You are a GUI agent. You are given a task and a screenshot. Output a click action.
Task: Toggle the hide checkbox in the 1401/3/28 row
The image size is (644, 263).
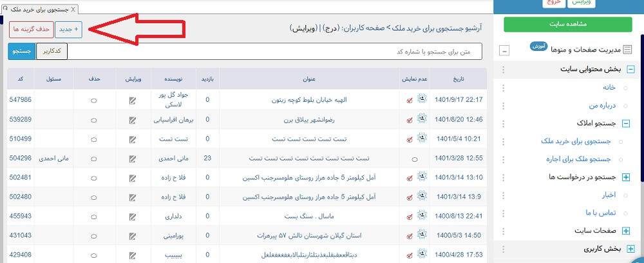pos(414,158)
